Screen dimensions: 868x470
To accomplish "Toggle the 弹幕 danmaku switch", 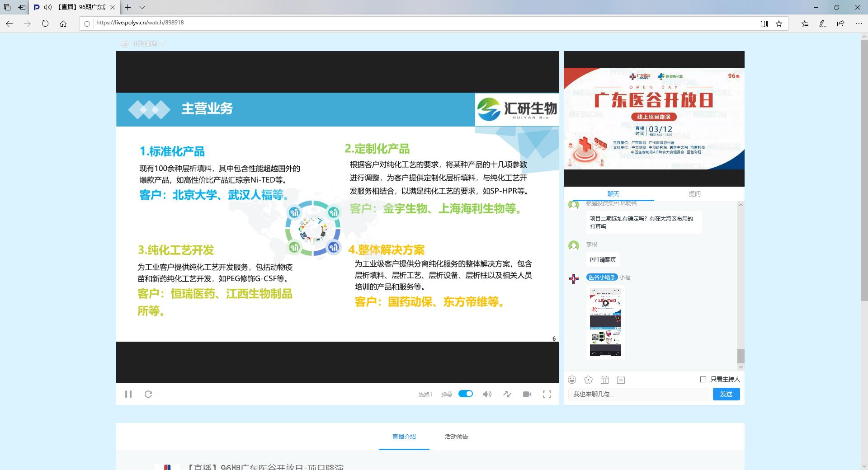I will tap(465, 394).
